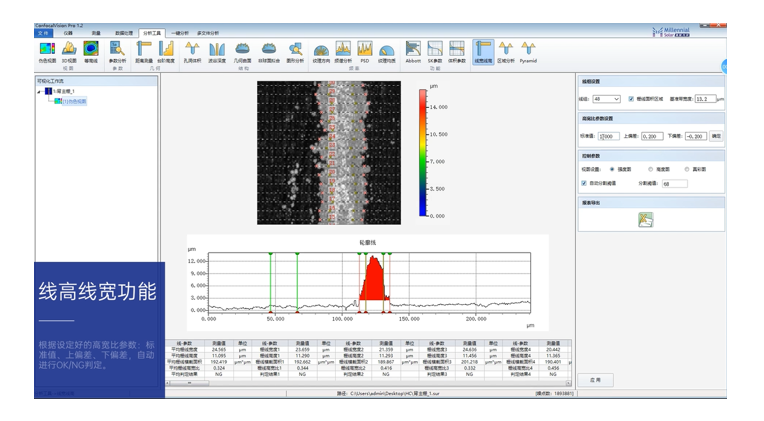Disable the 自动分割阈值 checkbox
Screen dimensions: 764x421
(x=584, y=183)
